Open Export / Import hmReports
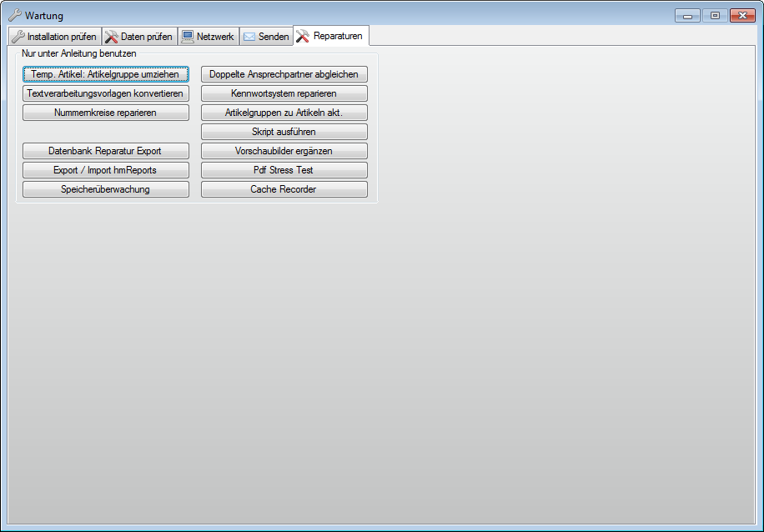This screenshot has width=764, height=532. click(x=105, y=170)
